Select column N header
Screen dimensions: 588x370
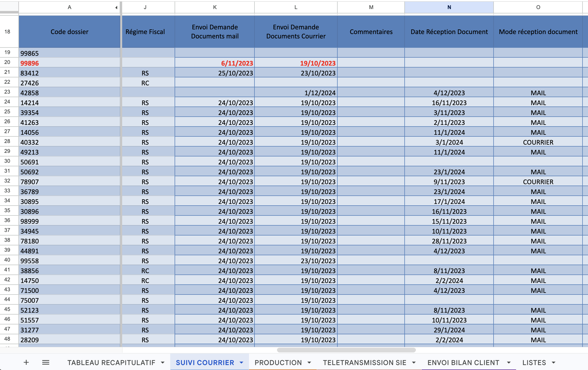[449, 7]
